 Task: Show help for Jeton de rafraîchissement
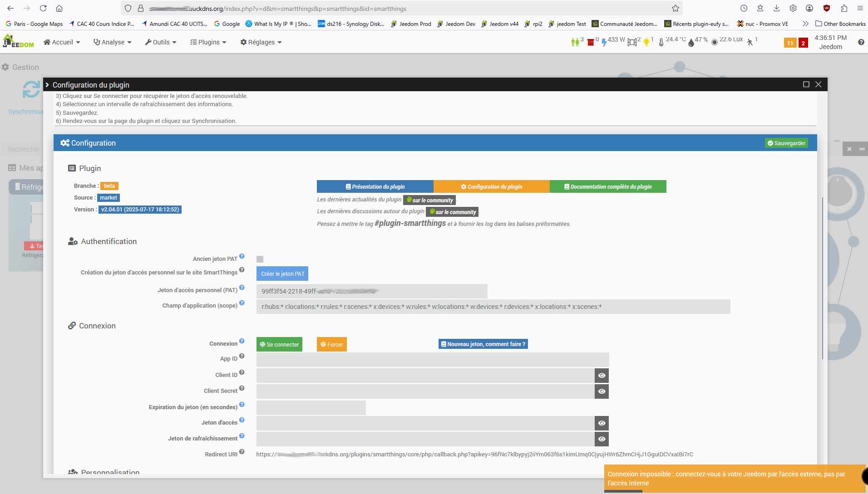242,436
